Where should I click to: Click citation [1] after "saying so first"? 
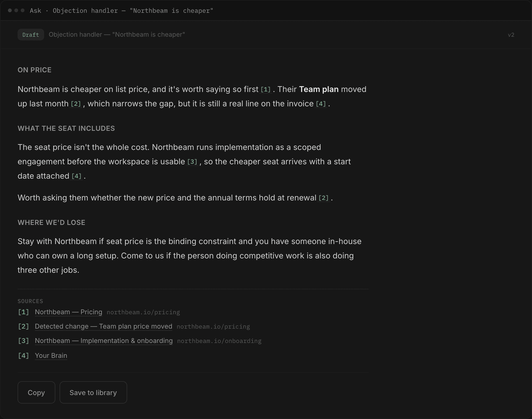point(265,90)
